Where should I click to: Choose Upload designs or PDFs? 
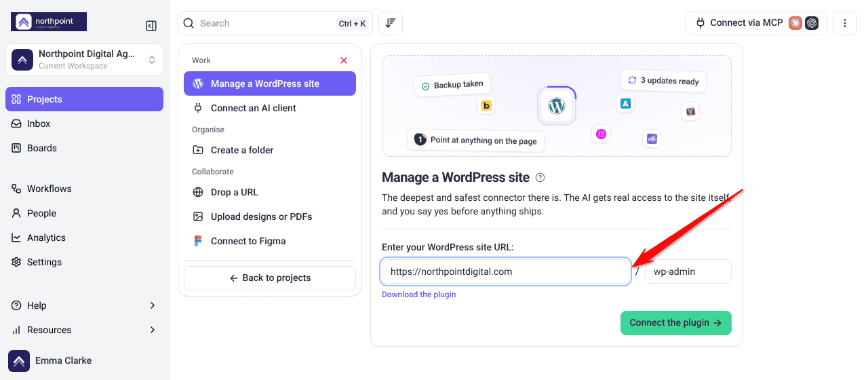(x=270, y=216)
